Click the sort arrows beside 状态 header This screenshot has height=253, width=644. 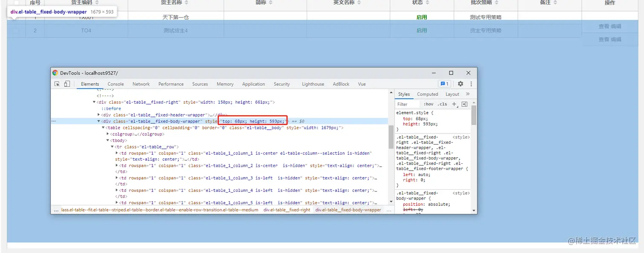427,3
